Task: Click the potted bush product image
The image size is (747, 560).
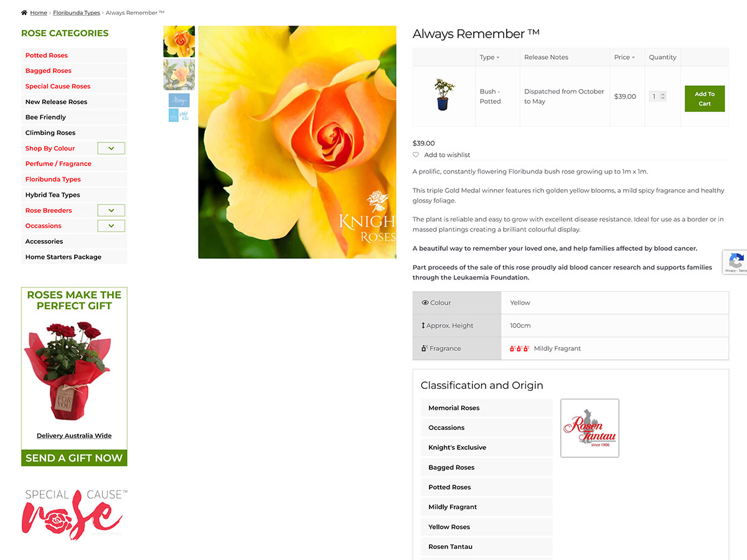Action: pyautogui.click(x=444, y=95)
